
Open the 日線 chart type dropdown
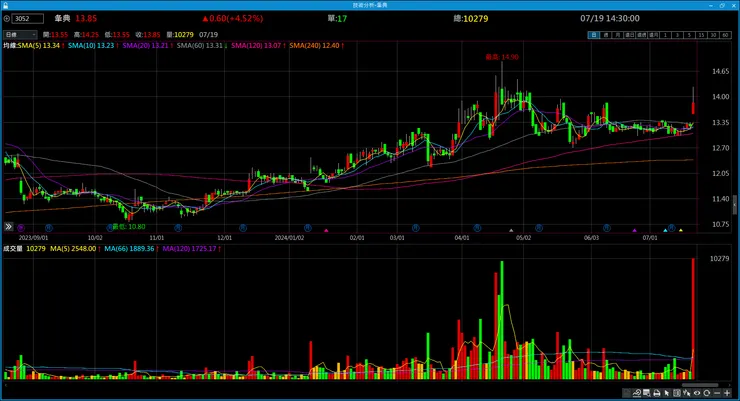20,34
